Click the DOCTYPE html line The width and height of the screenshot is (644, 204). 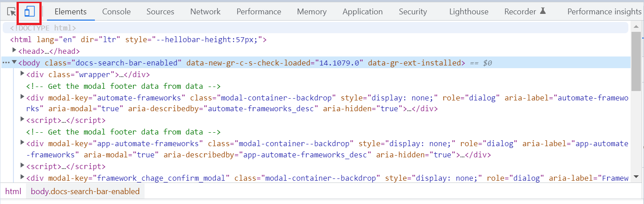[x=43, y=28]
